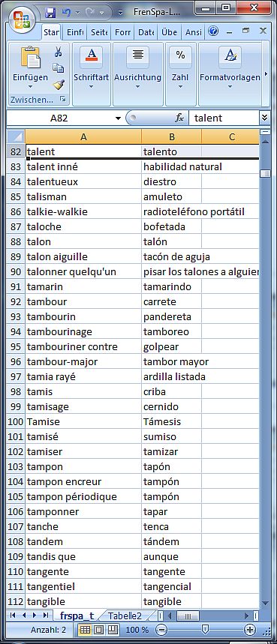Open the Einfügen ribbon tab
The width and height of the screenshot is (277, 644).
tap(75, 31)
